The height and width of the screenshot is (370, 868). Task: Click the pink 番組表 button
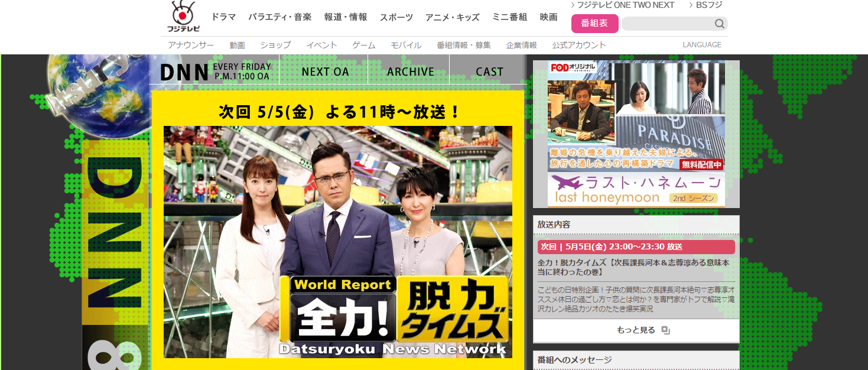click(x=595, y=24)
